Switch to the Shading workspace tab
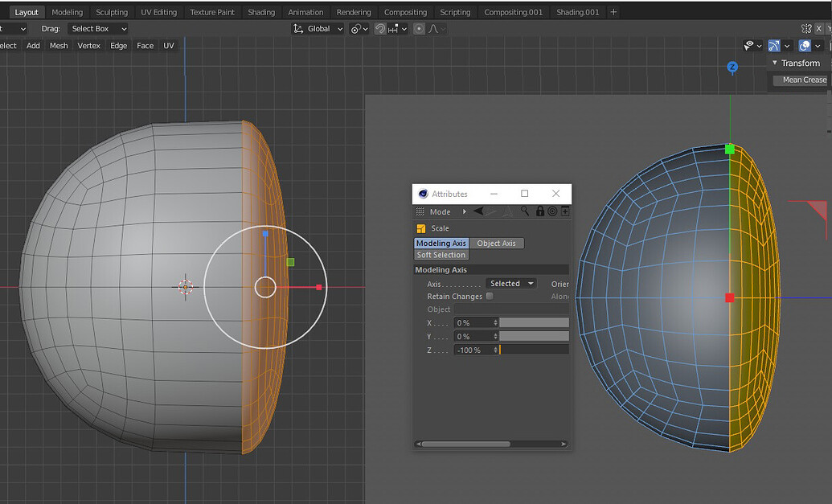Image resolution: width=832 pixels, height=504 pixels. tap(261, 12)
